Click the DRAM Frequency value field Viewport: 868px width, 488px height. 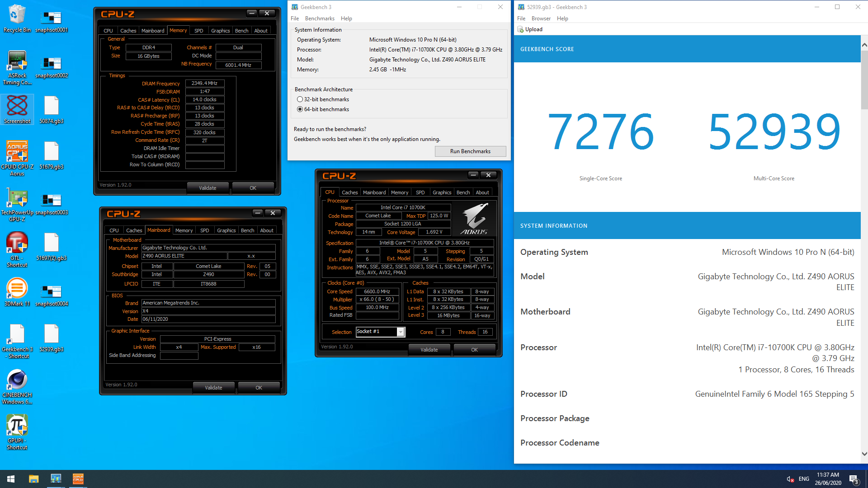[x=205, y=83]
